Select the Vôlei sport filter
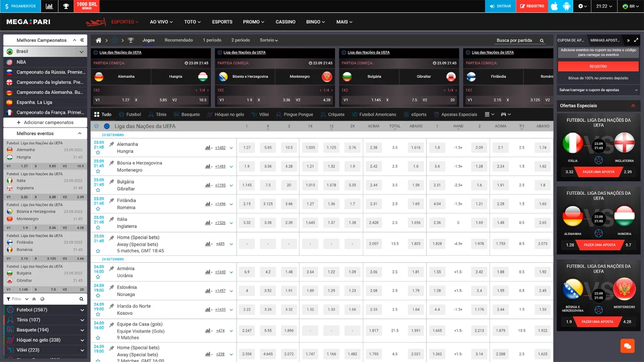The width and height of the screenshot is (644, 362). pos(259,114)
